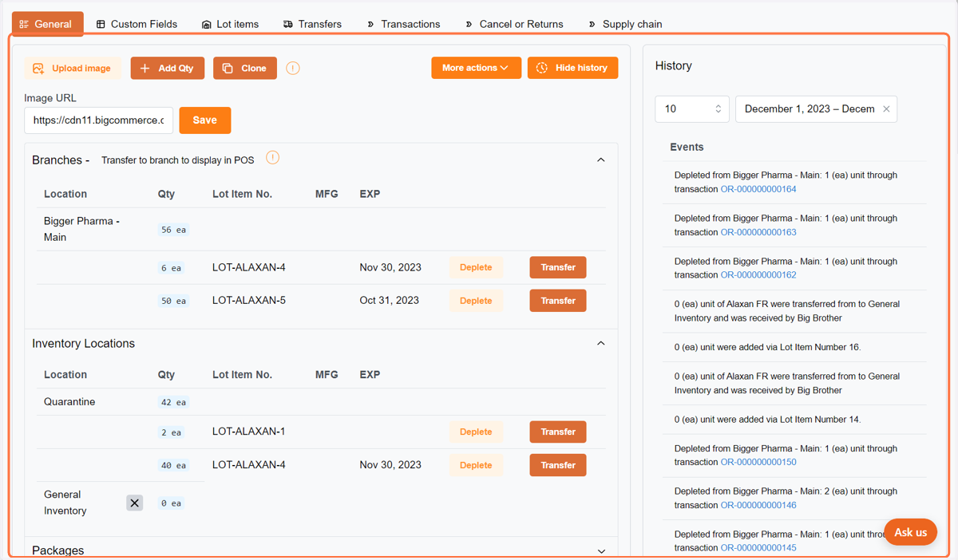Image resolution: width=958 pixels, height=560 pixels.
Task: Click the plus icon in Add Qty
Action: point(144,69)
